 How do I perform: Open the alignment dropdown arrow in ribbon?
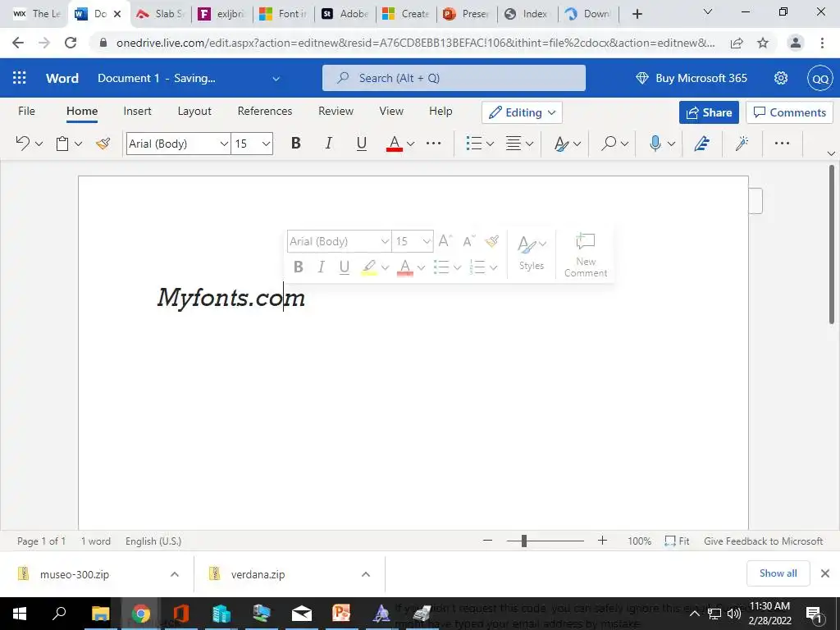(529, 144)
